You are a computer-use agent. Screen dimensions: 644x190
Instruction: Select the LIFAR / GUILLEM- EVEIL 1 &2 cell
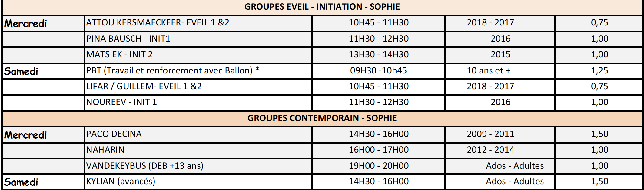(x=198, y=87)
